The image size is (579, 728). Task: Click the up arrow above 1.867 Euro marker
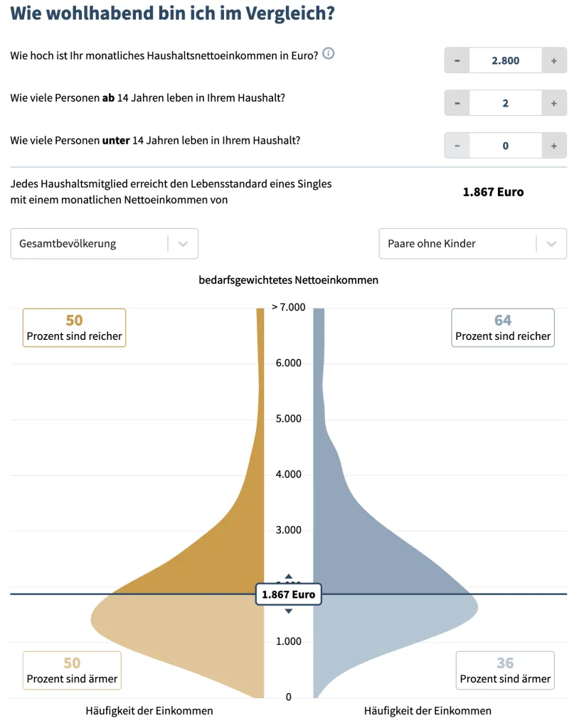pos(289,577)
